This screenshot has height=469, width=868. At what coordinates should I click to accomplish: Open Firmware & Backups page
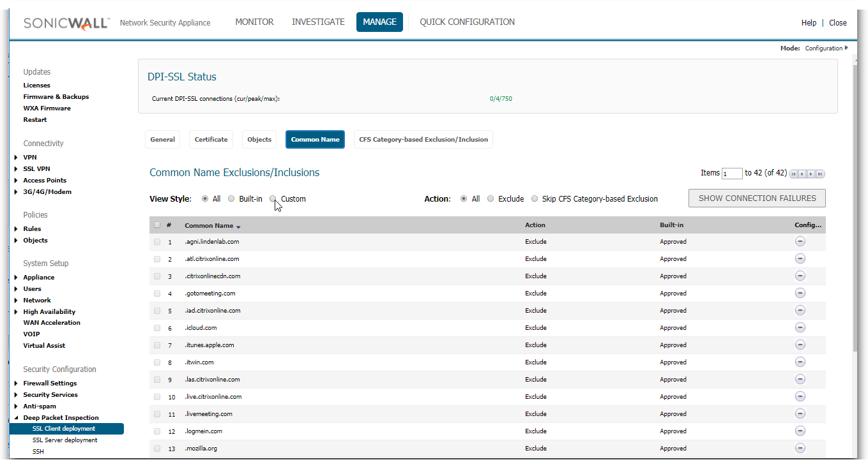click(x=56, y=96)
